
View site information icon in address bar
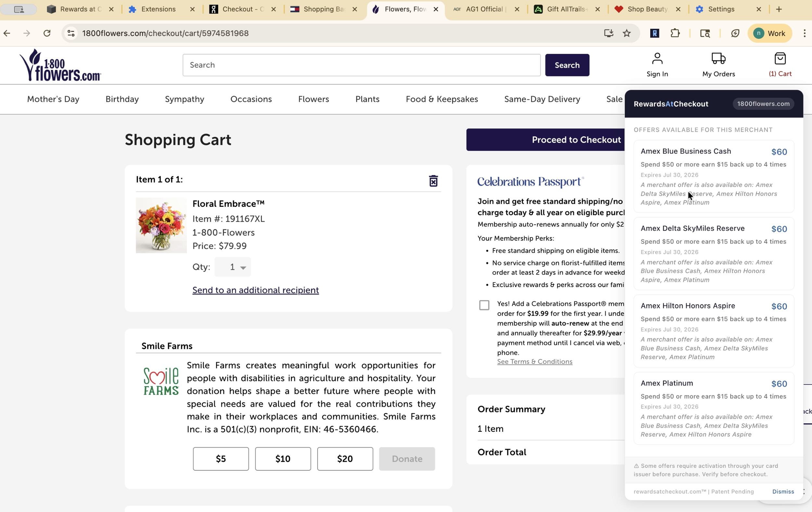point(71,33)
